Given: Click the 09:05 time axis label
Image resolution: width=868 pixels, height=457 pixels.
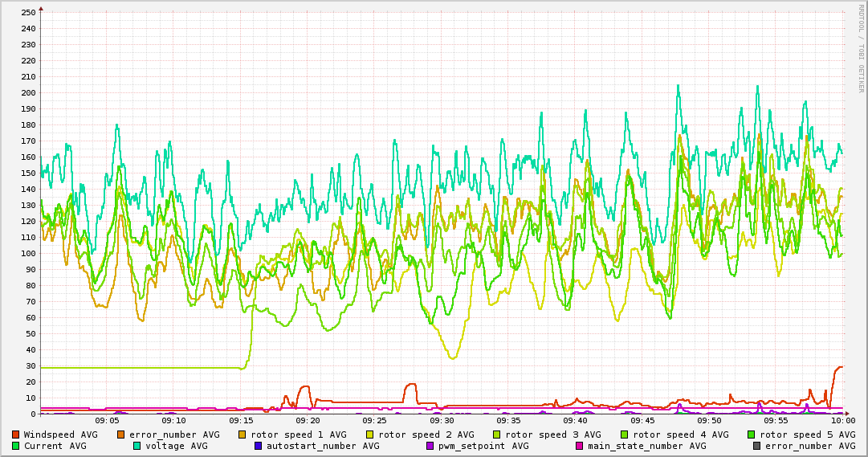Looking at the screenshot, I should tap(108, 421).
